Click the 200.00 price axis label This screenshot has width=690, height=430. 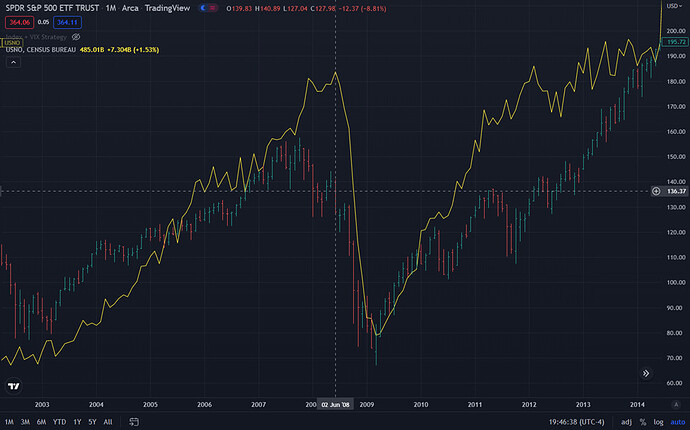pos(676,31)
